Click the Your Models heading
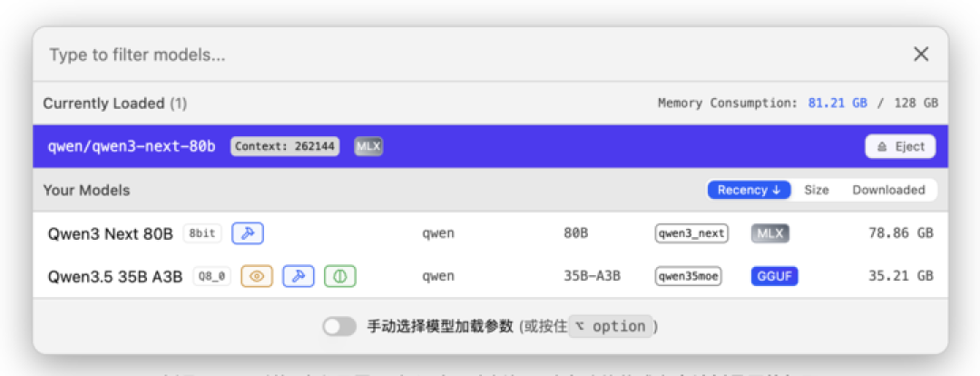 87,190
